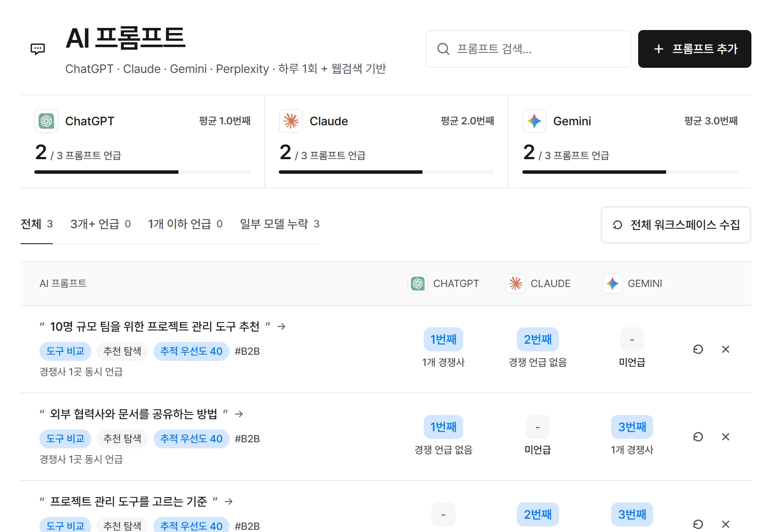This screenshot has width=772, height=532.
Task: Switch to the 전체 tab
Action: [36, 224]
